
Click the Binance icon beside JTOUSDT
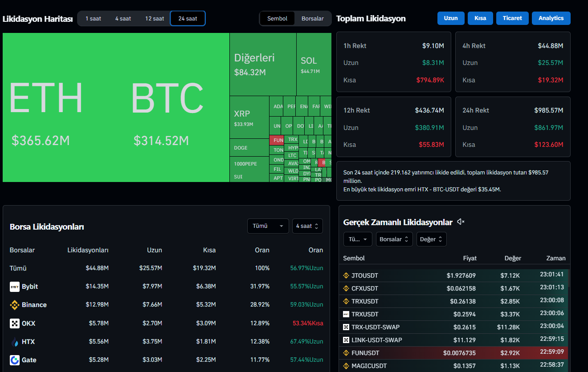pyautogui.click(x=346, y=275)
